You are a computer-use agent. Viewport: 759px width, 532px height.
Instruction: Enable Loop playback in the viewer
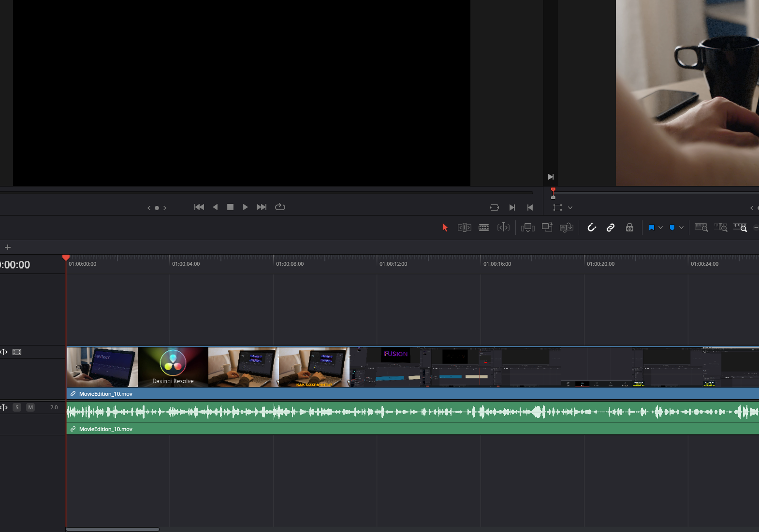point(280,207)
